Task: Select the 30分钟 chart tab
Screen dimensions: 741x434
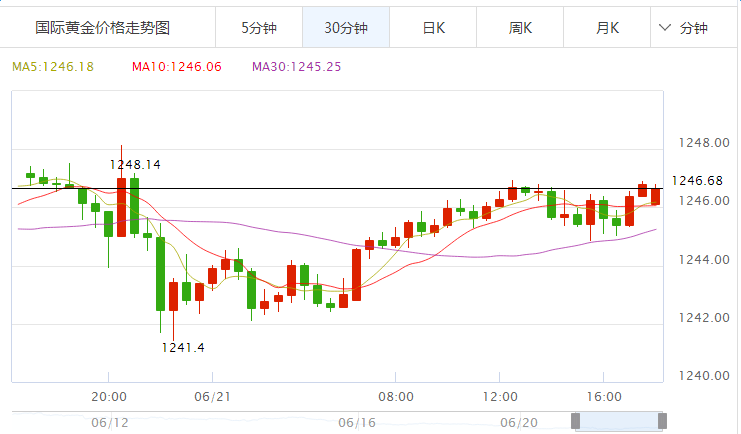Action: click(346, 28)
